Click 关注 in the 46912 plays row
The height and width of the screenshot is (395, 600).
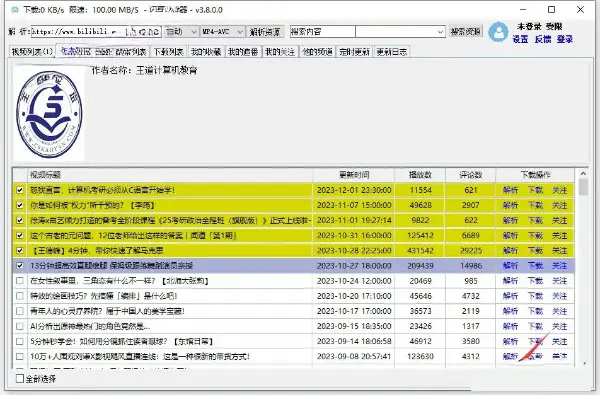[559, 341]
